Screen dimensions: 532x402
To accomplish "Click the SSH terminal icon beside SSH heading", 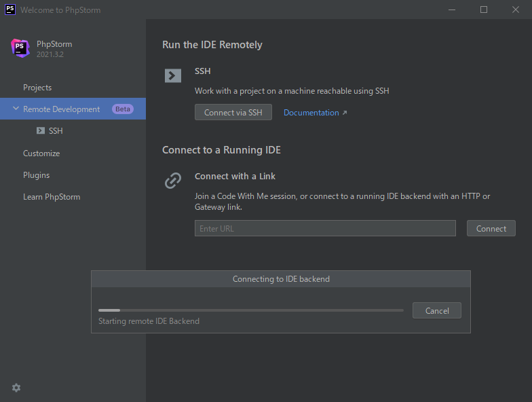I will tap(173, 75).
